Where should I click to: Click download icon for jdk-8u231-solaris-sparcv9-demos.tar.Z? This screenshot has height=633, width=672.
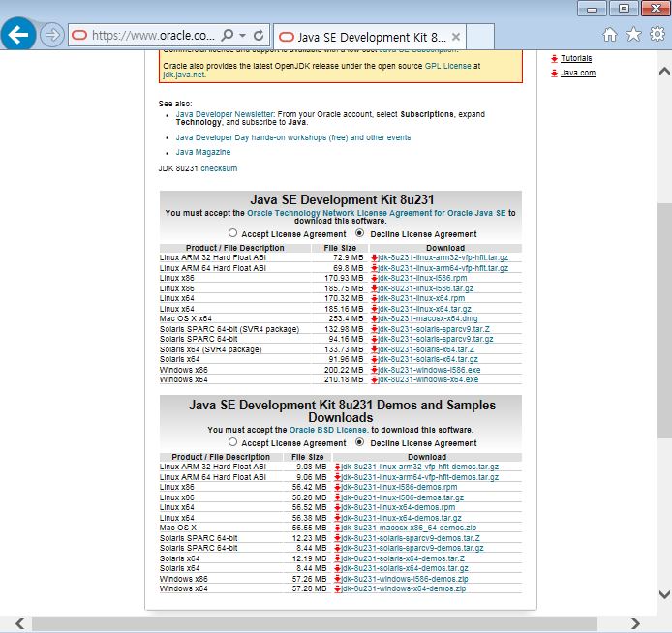338,538
